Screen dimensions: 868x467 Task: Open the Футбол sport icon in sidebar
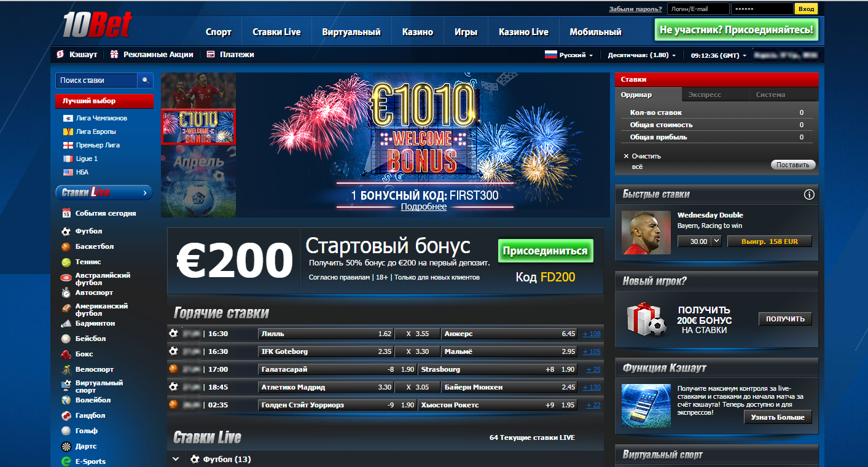66,232
